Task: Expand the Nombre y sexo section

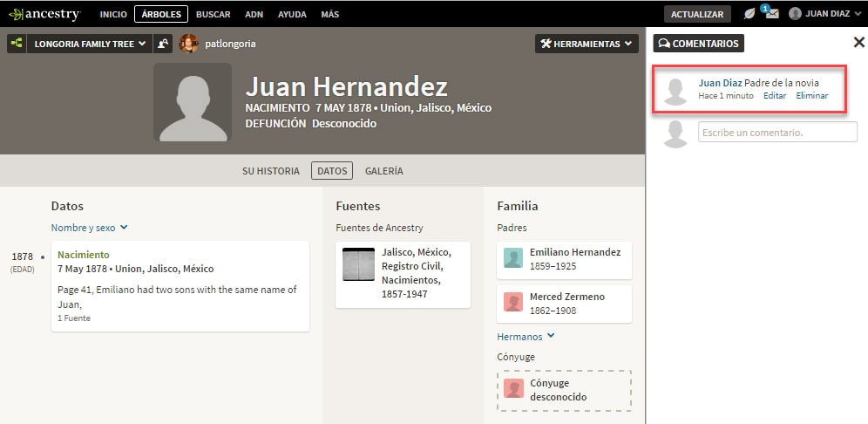Action: click(89, 227)
